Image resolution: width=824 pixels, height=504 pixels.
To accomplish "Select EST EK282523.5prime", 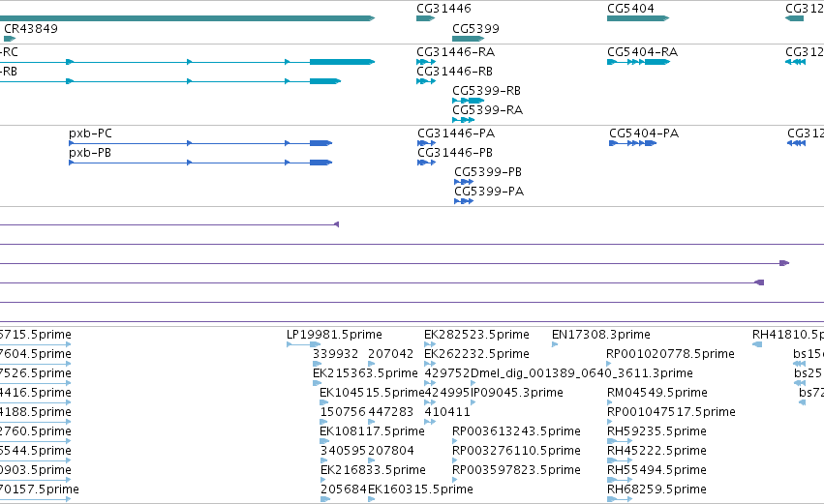I will point(476,335).
